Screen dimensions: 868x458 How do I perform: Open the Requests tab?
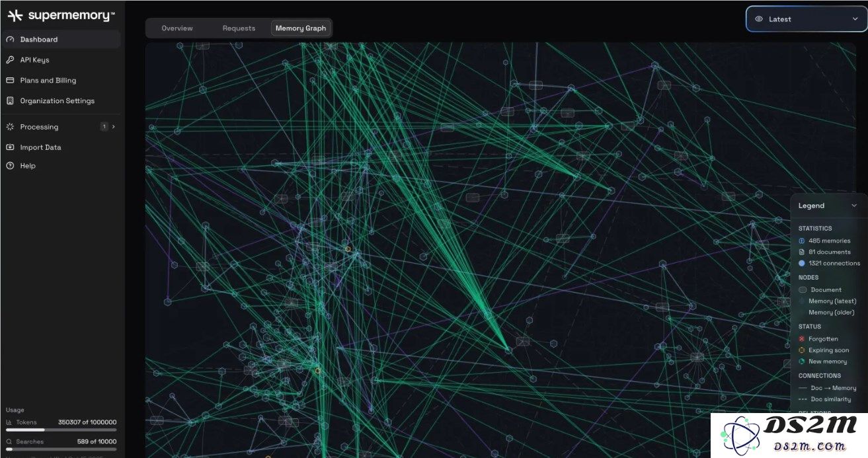239,28
